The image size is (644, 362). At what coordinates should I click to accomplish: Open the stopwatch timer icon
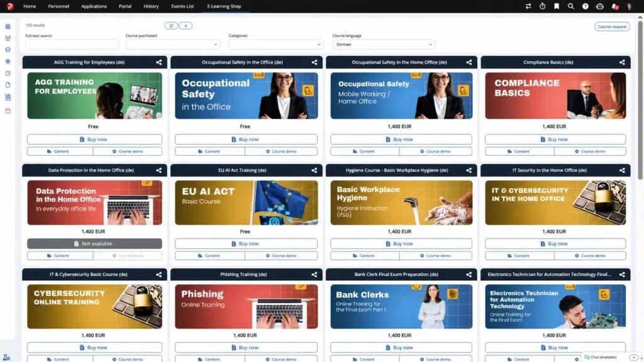coord(543,6)
